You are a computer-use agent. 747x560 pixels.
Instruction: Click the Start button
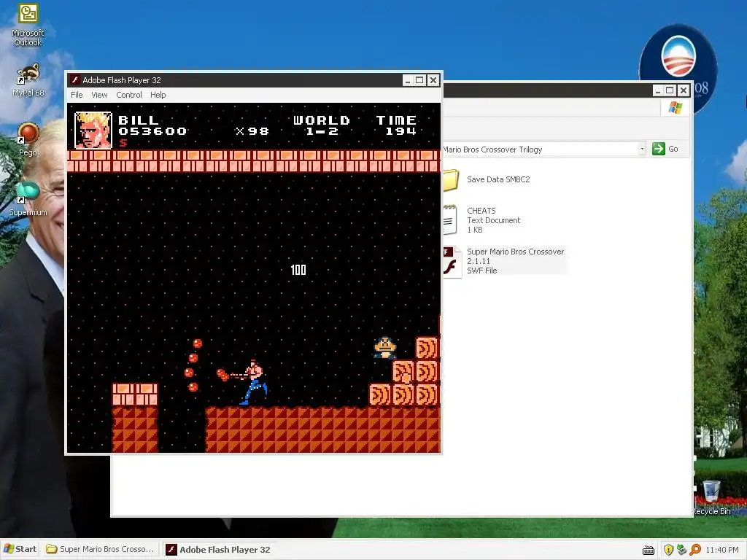20,549
